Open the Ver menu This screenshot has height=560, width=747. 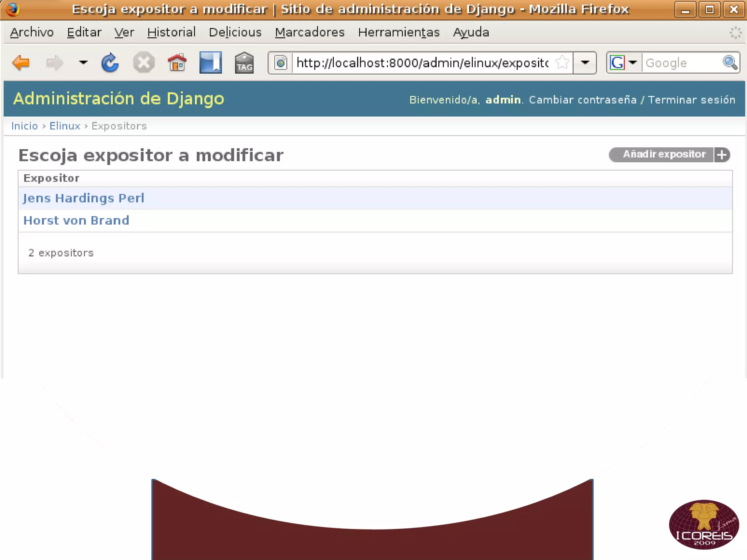[124, 32]
